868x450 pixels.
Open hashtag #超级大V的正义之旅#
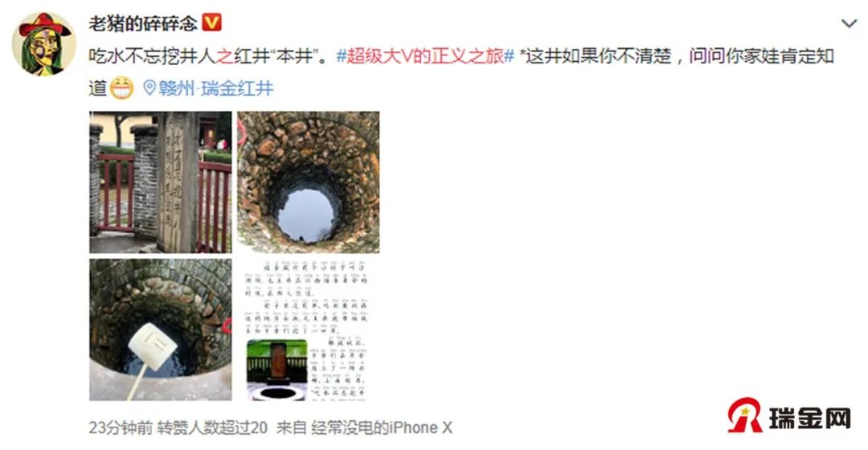click(x=425, y=56)
